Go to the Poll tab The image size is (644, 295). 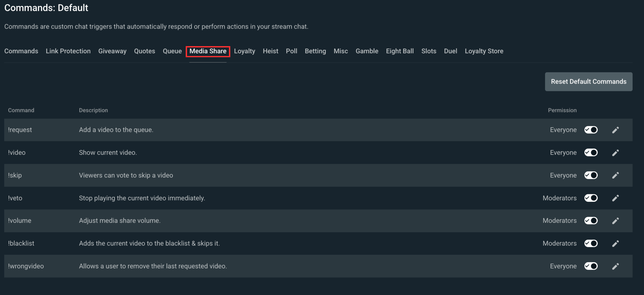(292, 51)
